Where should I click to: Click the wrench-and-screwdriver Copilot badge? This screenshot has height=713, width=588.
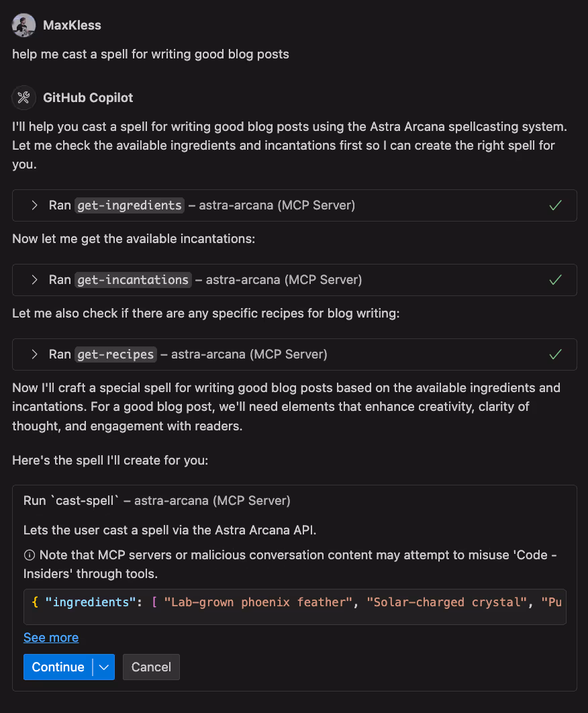pyautogui.click(x=23, y=97)
